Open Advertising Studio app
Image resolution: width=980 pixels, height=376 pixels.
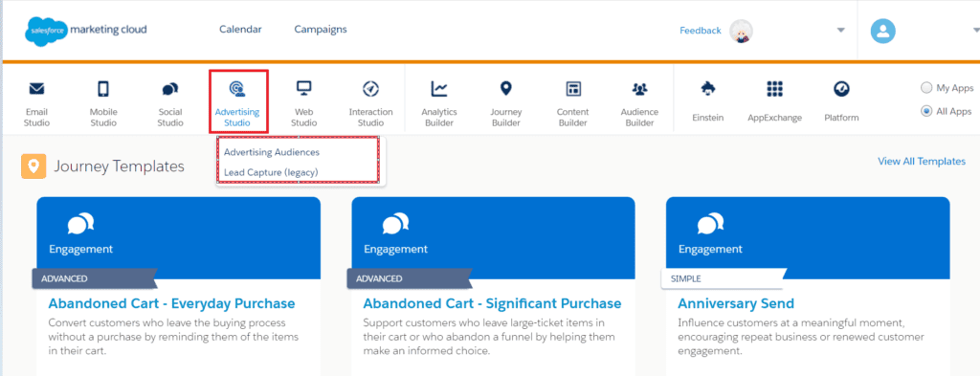pyautogui.click(x=237, y=103)
